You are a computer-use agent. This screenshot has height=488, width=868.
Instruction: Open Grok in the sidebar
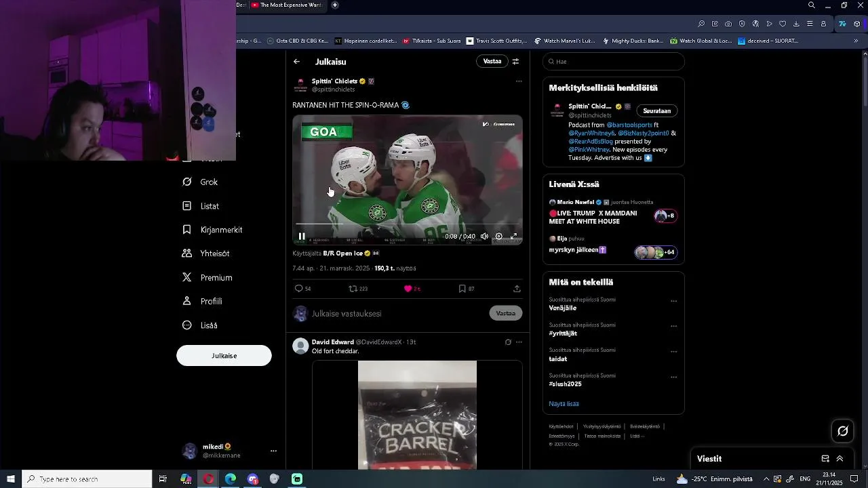200,182
